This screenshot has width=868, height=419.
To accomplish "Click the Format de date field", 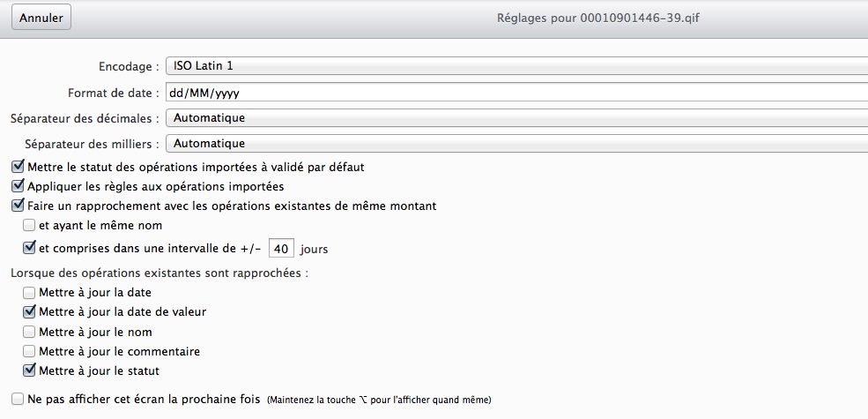I will (516, 92).
